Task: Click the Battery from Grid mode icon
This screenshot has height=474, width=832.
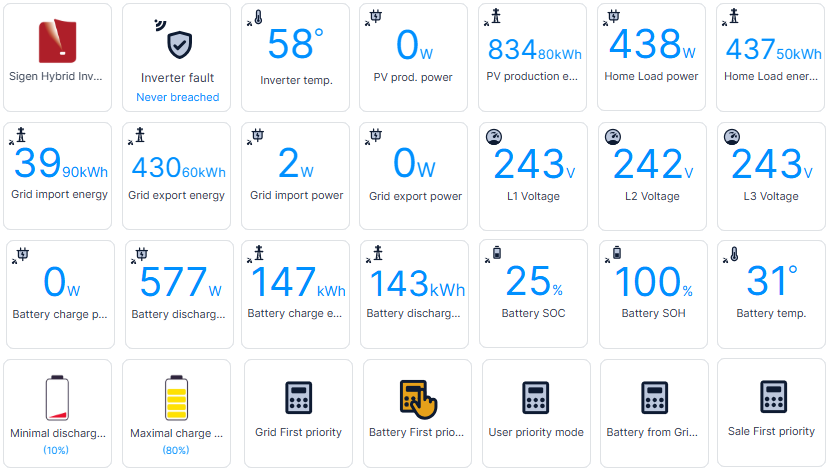Action: click(x=653, y=398)
